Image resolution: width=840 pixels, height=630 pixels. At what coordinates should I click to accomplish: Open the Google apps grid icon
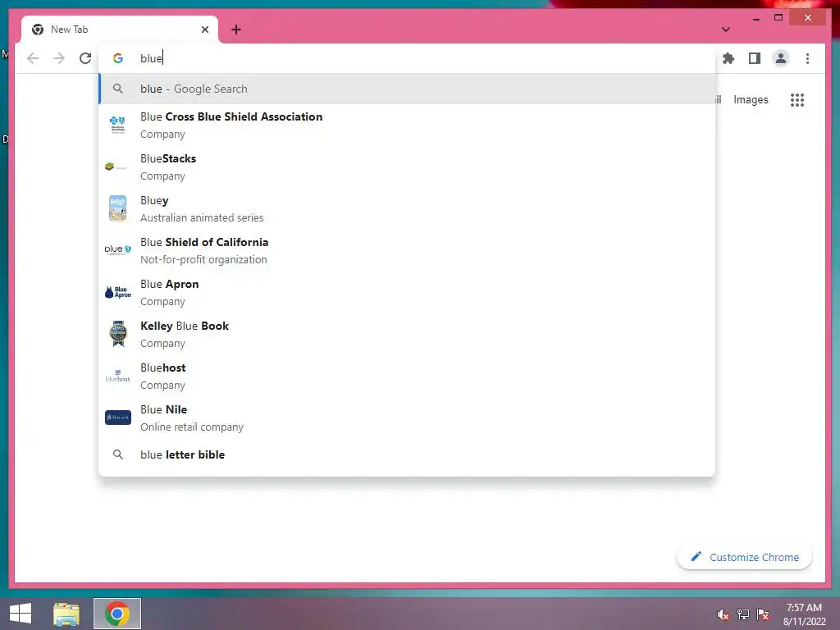click(x=797, y=99)
